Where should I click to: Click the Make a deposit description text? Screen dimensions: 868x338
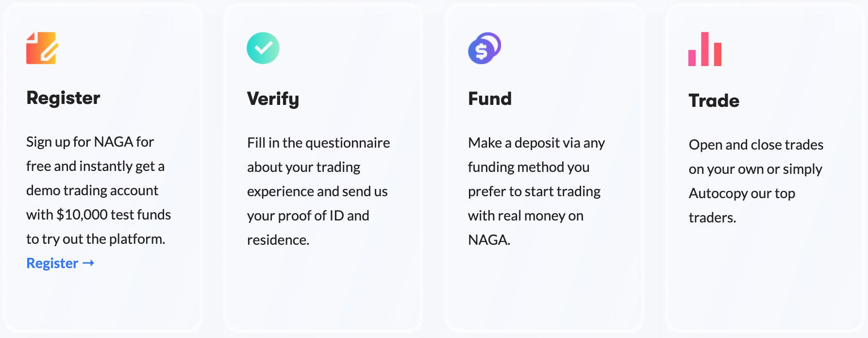[536, 191]
